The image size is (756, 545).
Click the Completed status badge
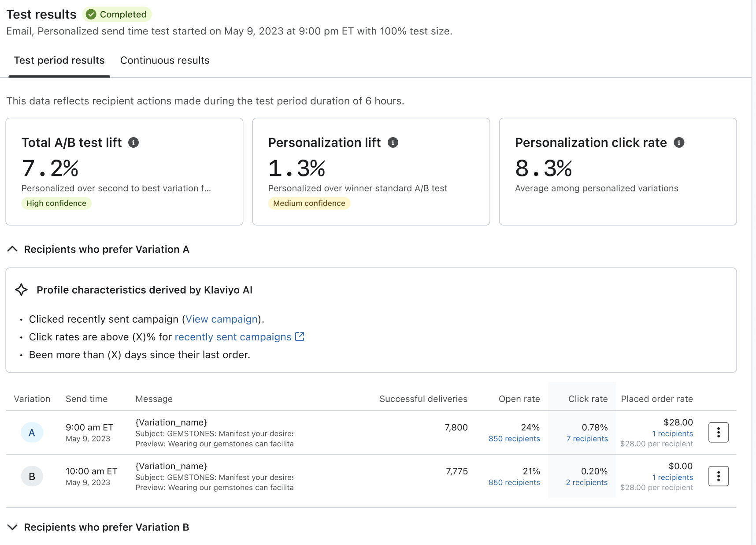point(117,15)
